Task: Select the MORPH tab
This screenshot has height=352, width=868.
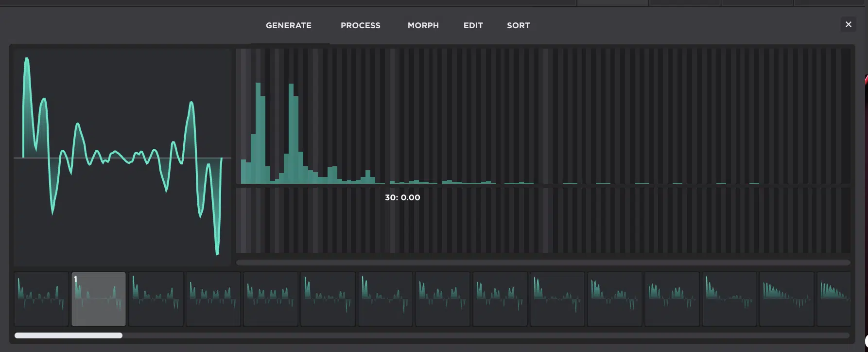Action: [423, 25]
